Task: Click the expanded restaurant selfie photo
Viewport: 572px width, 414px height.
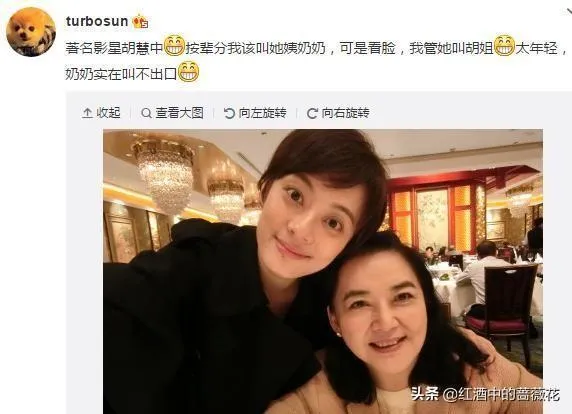Action: (323, 271)
